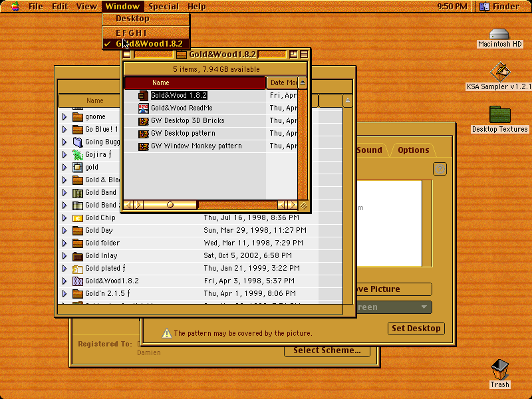The height and width of the screenshot is (399, 532).
Task: Click the Set Desktop button
Action: pyautogui.click(x=416, y=329)
